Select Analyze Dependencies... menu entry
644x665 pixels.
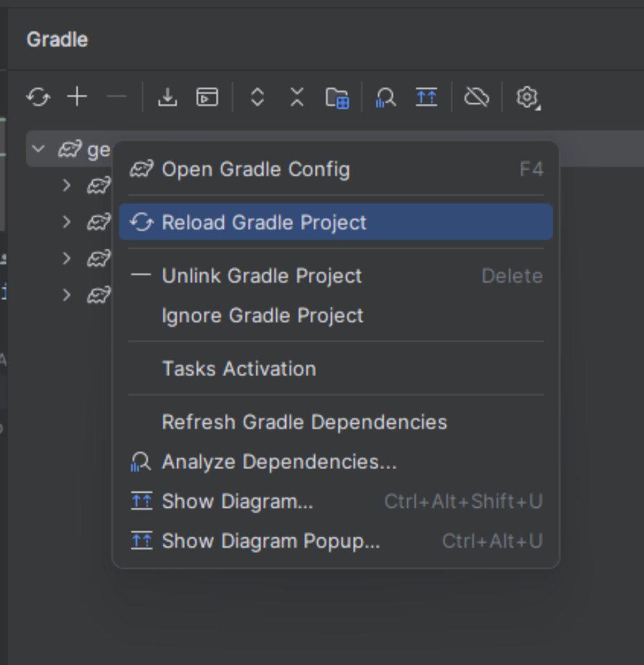pyautogui.click(x=336, y=461)
